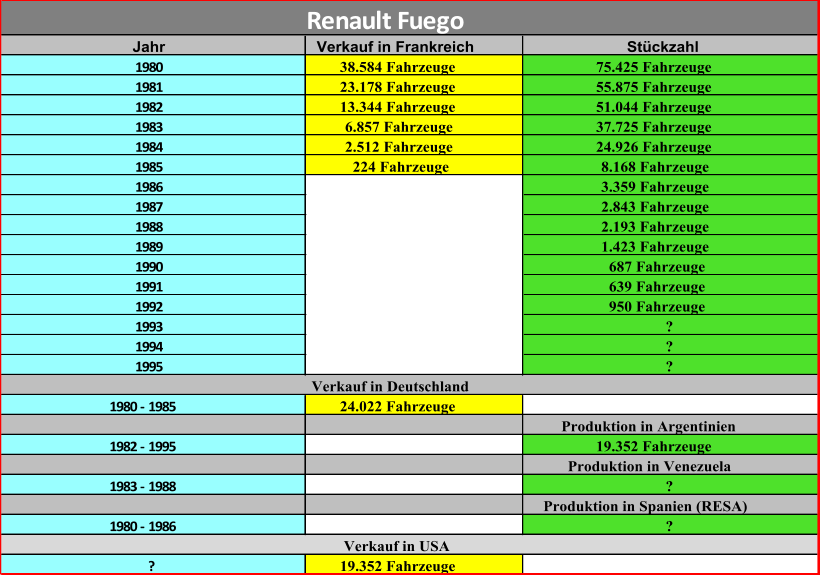The image size is (820, 575).
Task: Select the 'Verkauf in Frankreich' column header
Action: (414, 45)
